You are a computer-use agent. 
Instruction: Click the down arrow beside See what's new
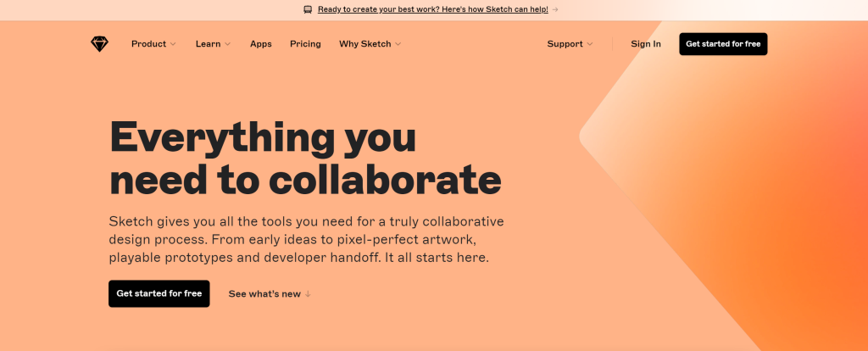point(308,294)
